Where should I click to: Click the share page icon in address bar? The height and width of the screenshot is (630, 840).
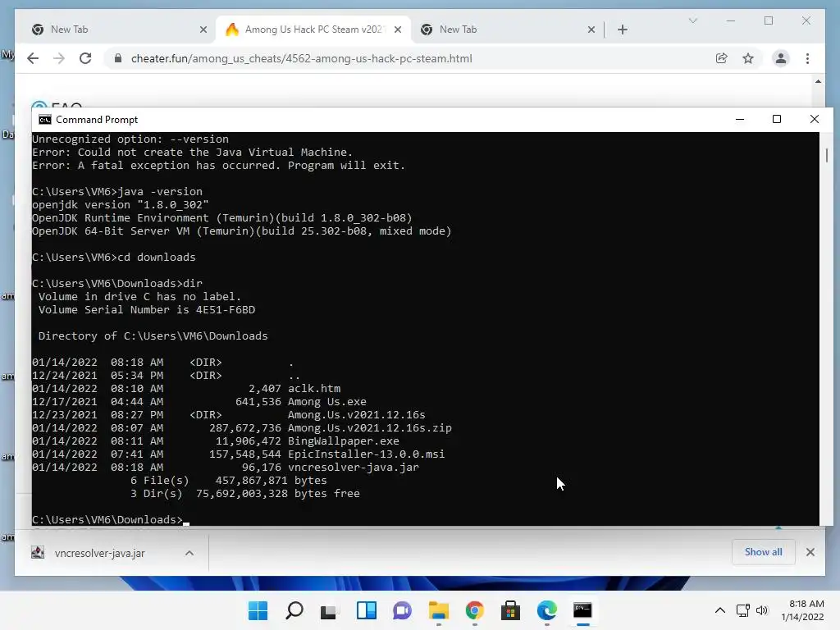[722, 58]
